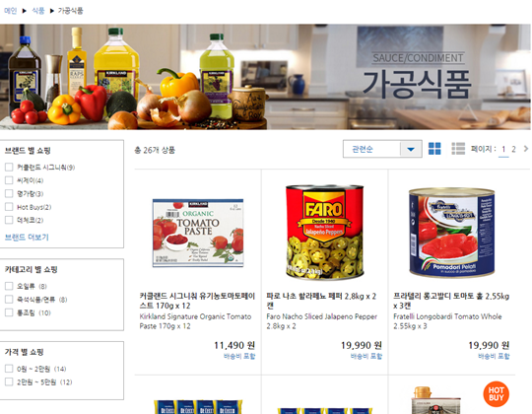Open 식품 breadcrumb link

[38, 11]
